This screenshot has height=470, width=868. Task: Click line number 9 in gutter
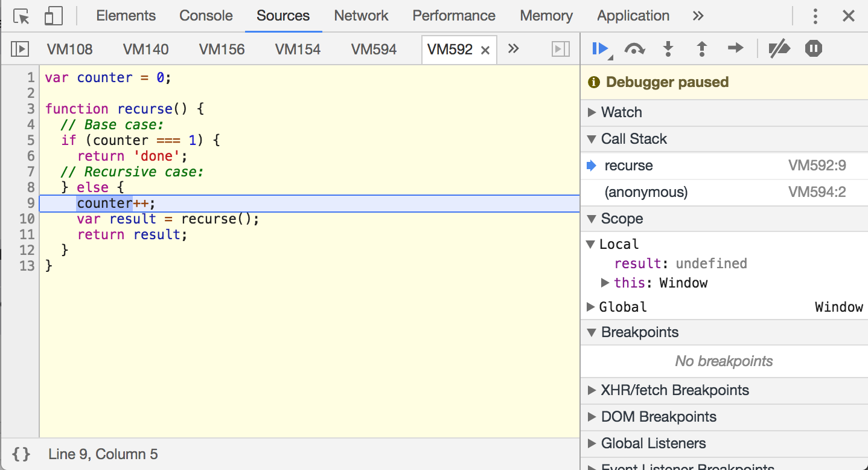(x=31, y=203)
